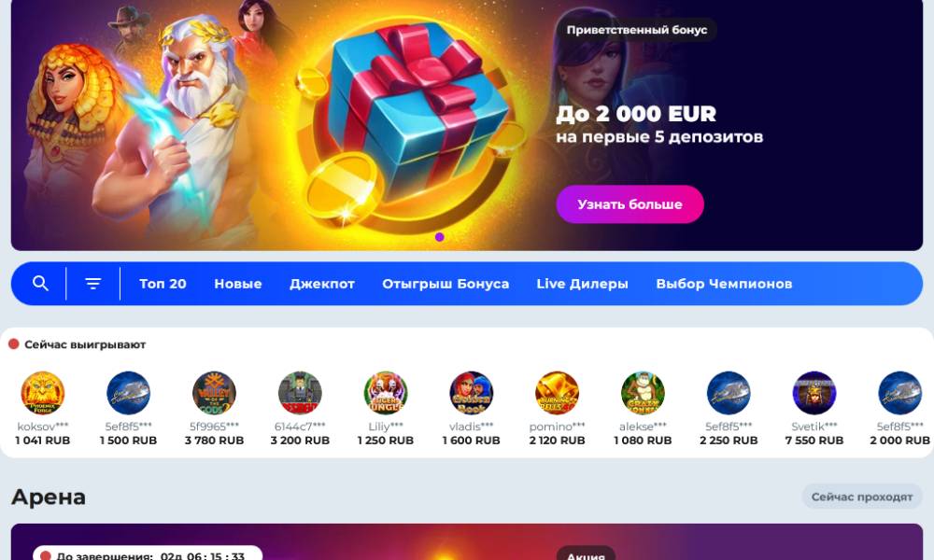934x560 pixels.
Task: Open the Джекпот category
Action: pyautogui.click(x=322, y=284)
